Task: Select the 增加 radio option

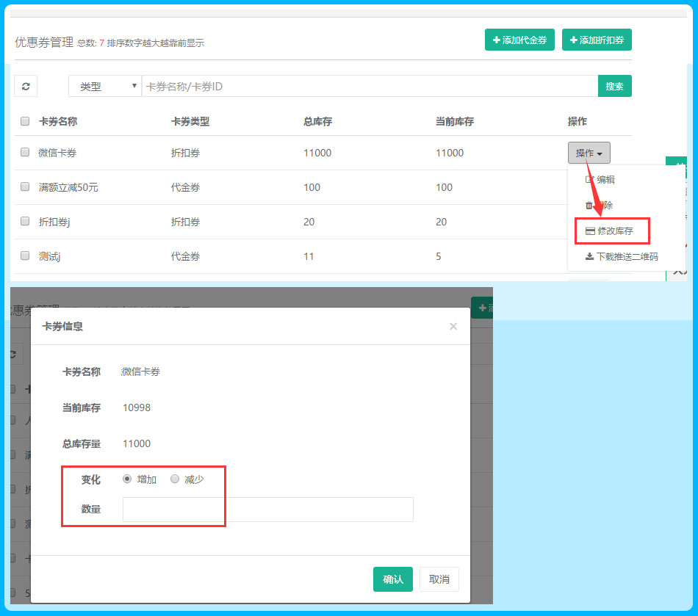Action: [x=127, y=479]
